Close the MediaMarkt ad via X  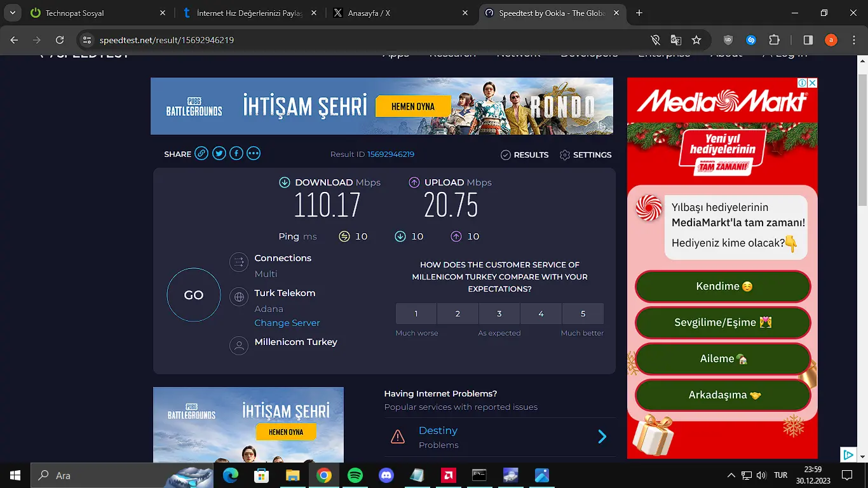(x=812, y=83)
